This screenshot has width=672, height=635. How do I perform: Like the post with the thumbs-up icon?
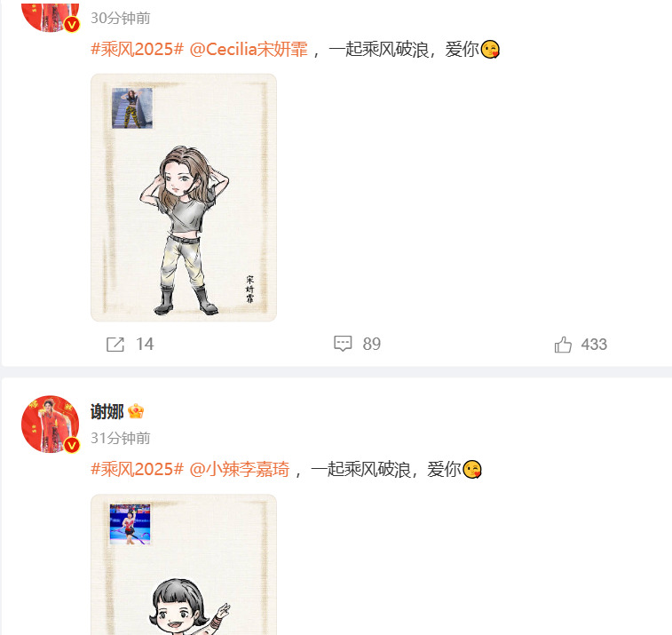pyautogui.click(x=563, y=345)
